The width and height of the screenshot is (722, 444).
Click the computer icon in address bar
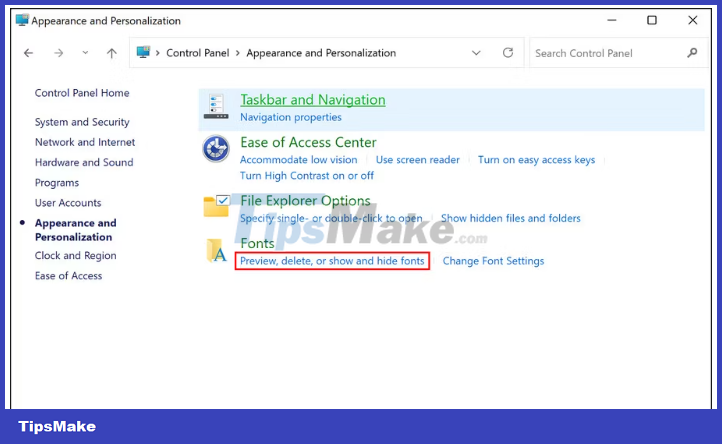pos(143,52)
